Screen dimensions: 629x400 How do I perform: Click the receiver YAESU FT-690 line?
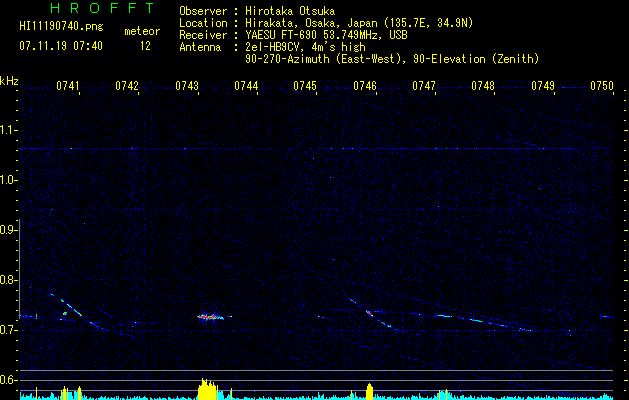pyautogui.click(x=326, y=35)
